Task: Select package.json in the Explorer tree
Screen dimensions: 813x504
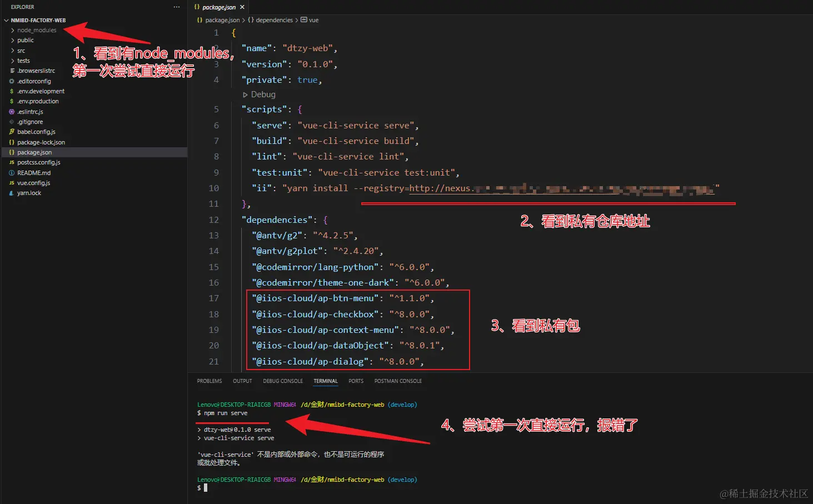Action: (x=93, y=152)
